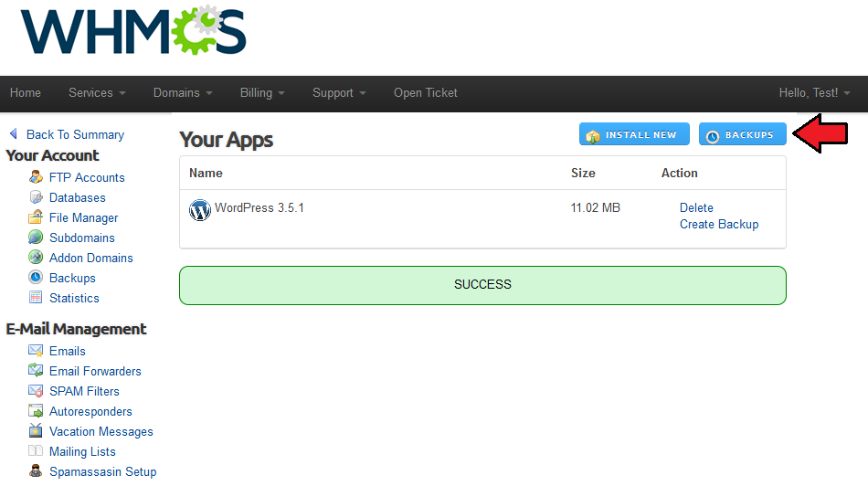Click the Databases icon in sidebar
This screenshot has height=486, width=868.
tap(36, 197)
